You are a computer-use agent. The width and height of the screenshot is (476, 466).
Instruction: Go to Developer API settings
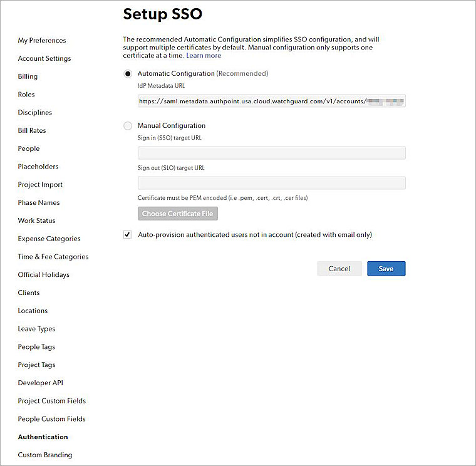(40, 383)
